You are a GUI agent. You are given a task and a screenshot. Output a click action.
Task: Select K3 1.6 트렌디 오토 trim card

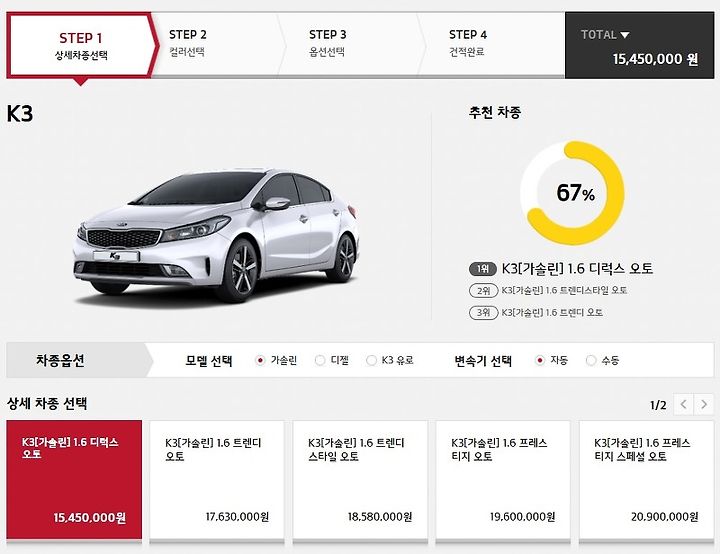coord(217,480)
